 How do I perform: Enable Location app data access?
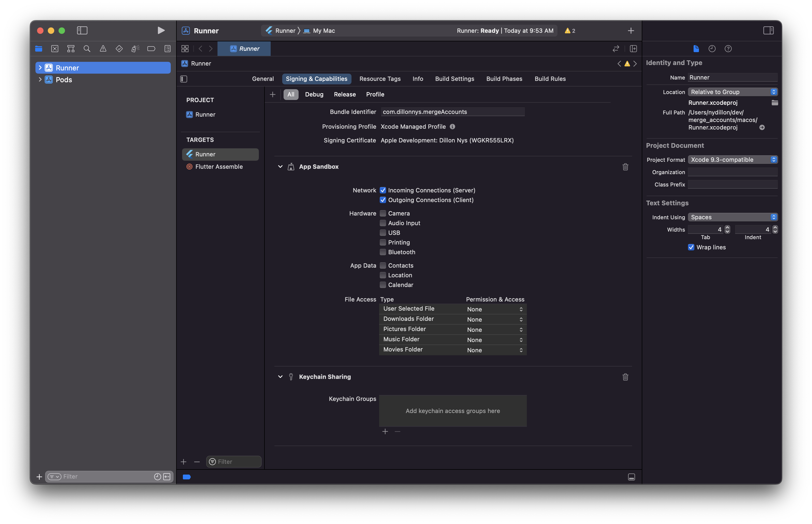coord(383,275)
